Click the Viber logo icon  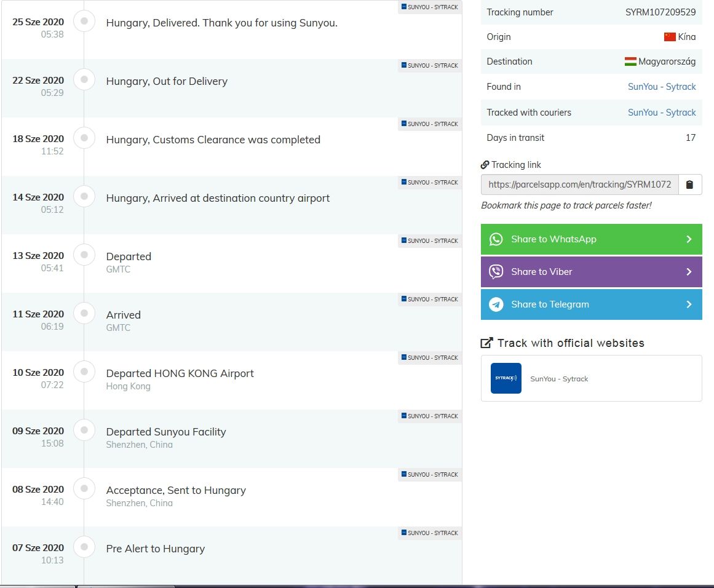(x=496, y=271)
